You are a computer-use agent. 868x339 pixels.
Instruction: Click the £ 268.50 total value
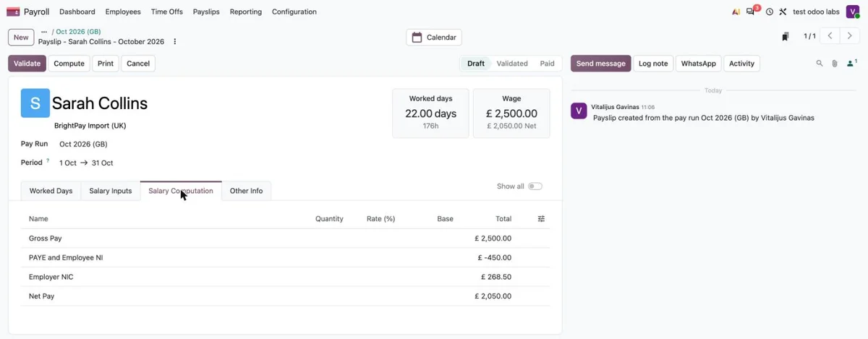coord(496,277)
